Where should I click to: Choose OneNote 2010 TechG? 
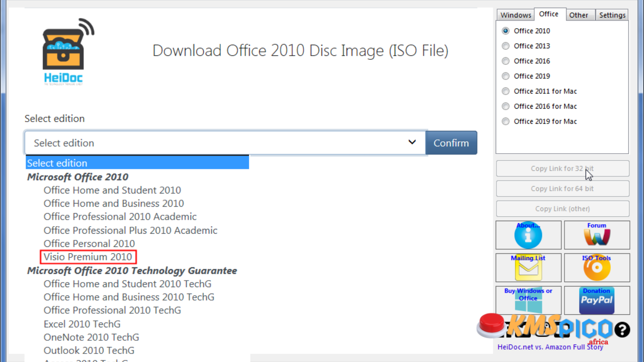[x=92, y=337]
